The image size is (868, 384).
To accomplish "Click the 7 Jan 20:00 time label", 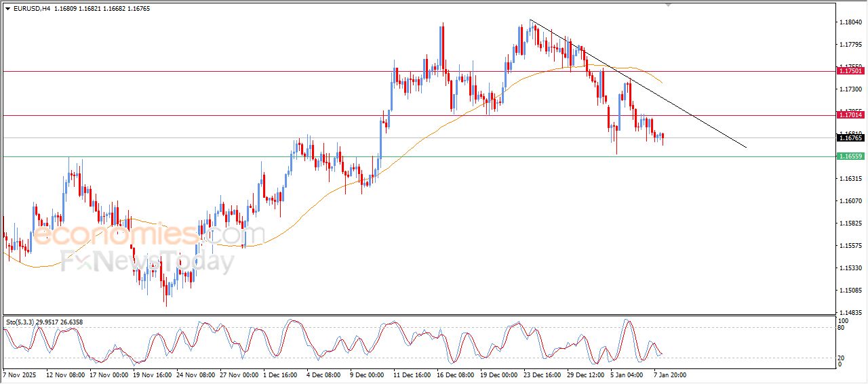I will [x=669, y=374].
